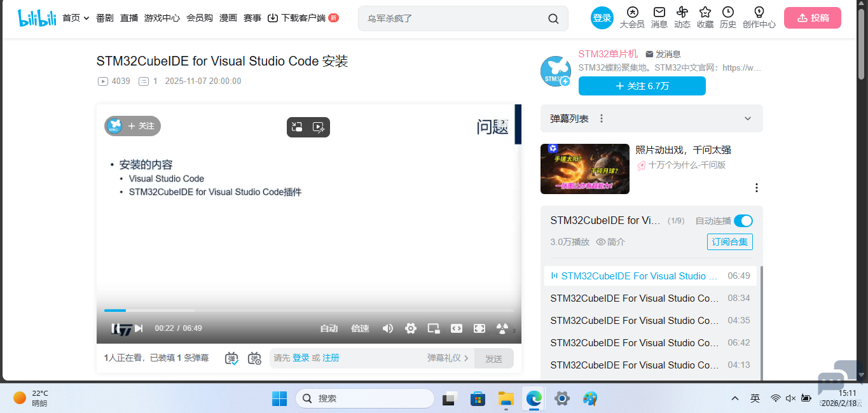The width and height of the screenshot is (868, 413).
Task: Click the 发送 send button
Action: [494, 358]
